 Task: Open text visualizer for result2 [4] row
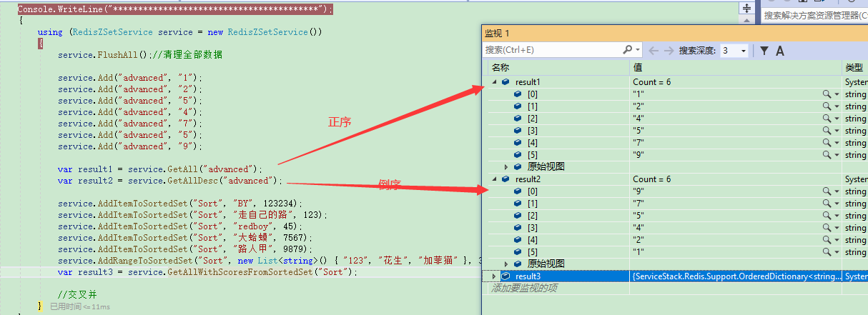(826, 240)
